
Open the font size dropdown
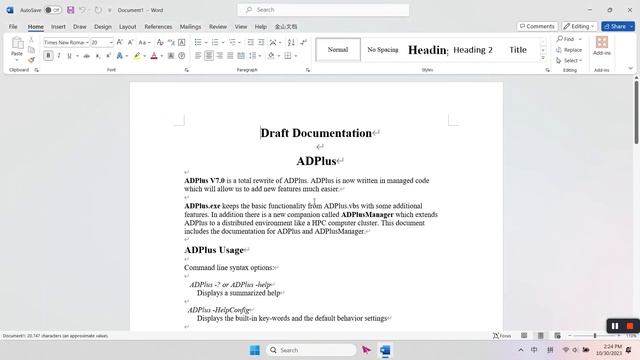[111, 42]
